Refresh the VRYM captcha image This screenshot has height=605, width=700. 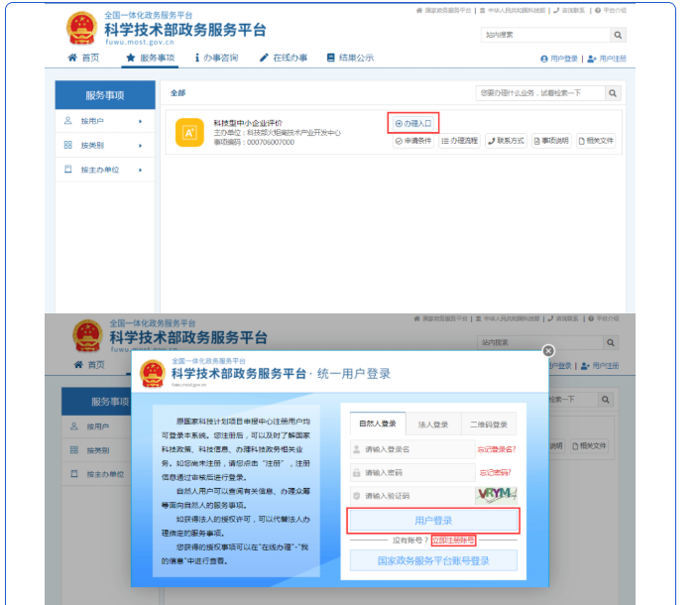[497, 495]
